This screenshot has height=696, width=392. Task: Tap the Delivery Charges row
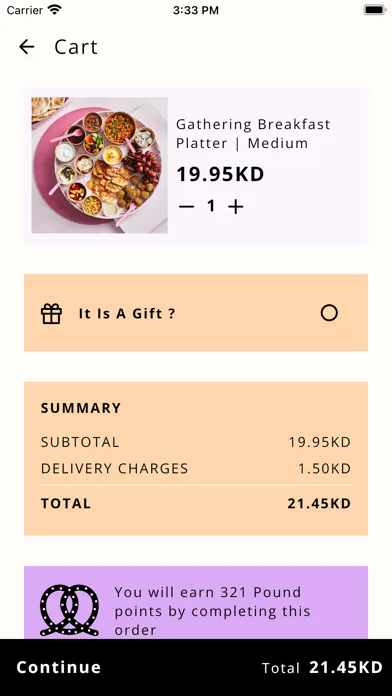196,469
